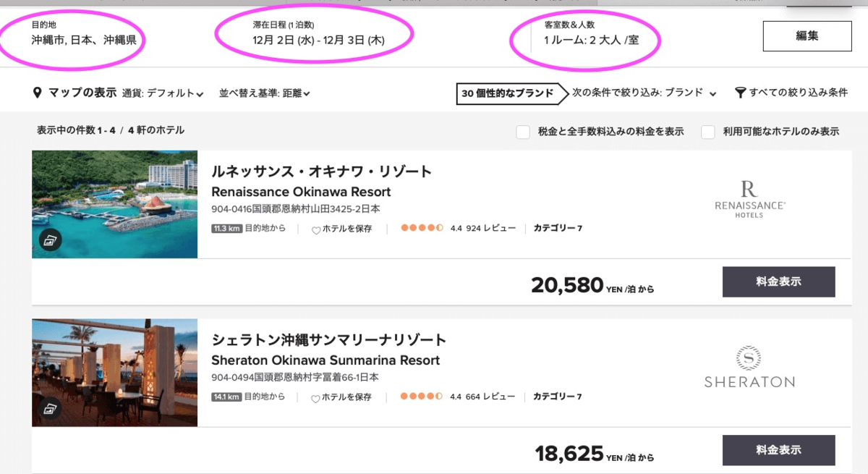Click 料金表示 for the Sheraton Okinawa Sunmarina
Viewport: 868px width, 474px height.
tap(778, 449)
